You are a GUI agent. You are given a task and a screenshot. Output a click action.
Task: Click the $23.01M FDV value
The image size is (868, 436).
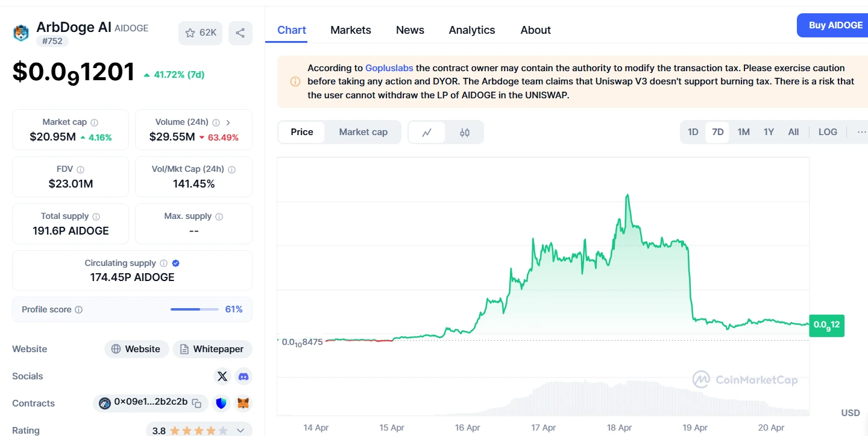(71, 184)
